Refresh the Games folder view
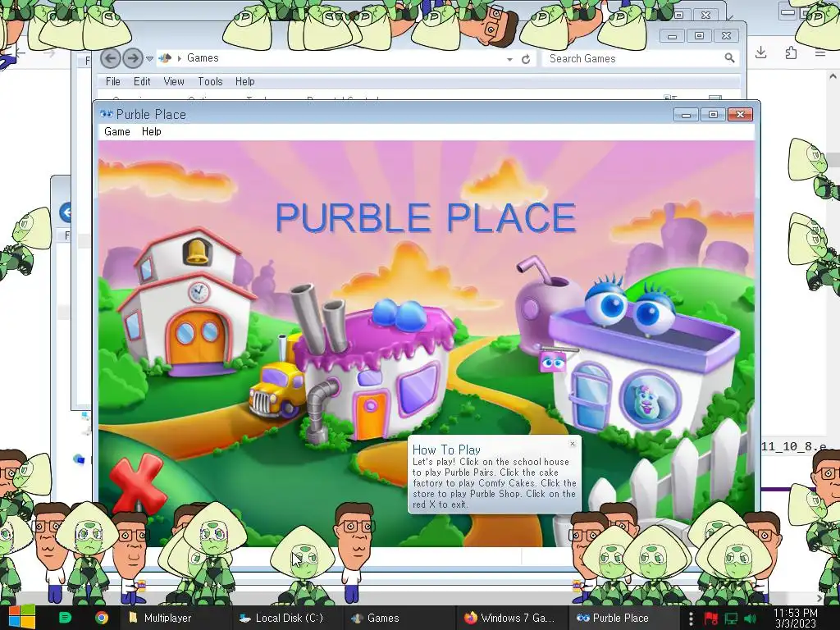 pyautogui.click(x=526, y=59)
